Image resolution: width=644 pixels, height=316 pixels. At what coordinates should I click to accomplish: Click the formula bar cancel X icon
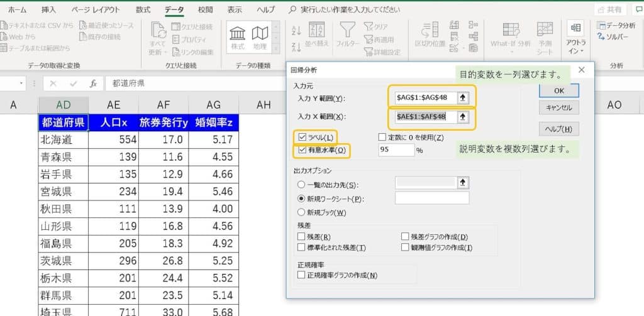click(x=53, y=84)
